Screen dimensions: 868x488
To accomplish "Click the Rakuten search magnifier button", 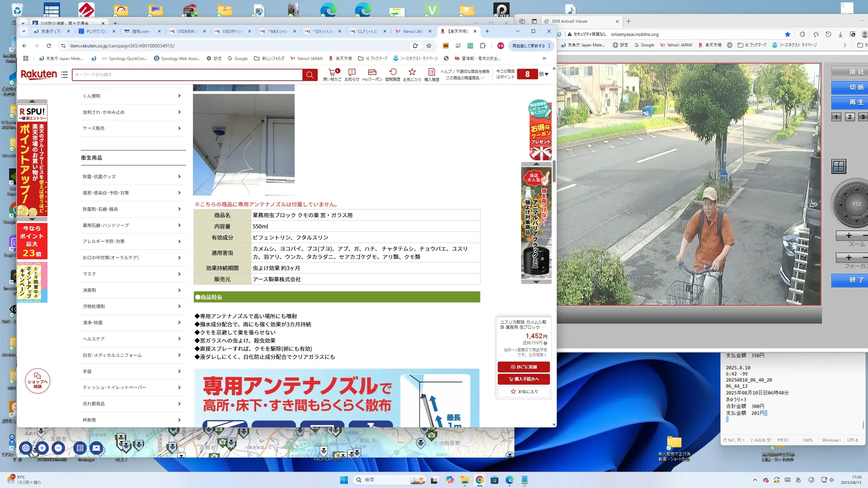I will pyautogui.click(x=310, y=75).
